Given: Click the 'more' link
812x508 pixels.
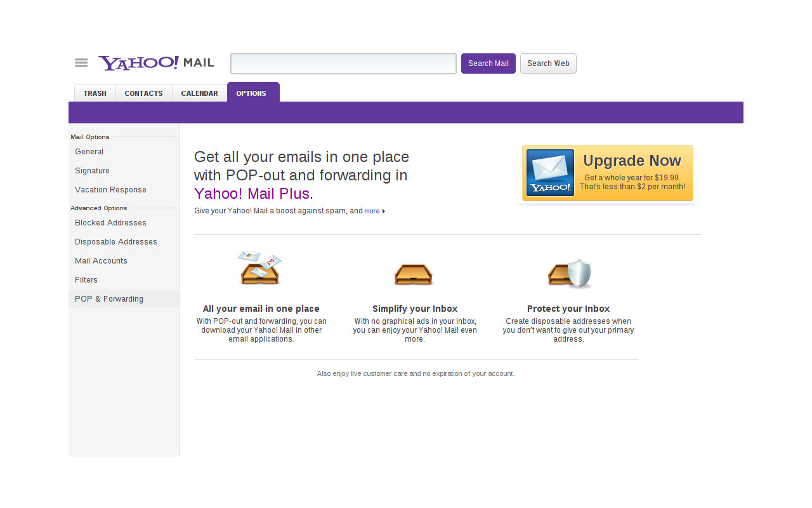Looking at the screenshot, I should point(372,211).
